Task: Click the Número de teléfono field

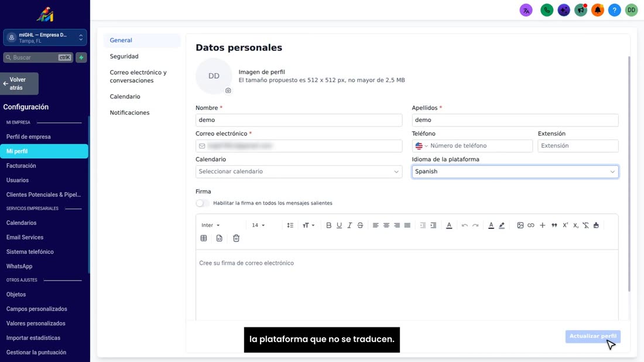Action: (479, 146)
